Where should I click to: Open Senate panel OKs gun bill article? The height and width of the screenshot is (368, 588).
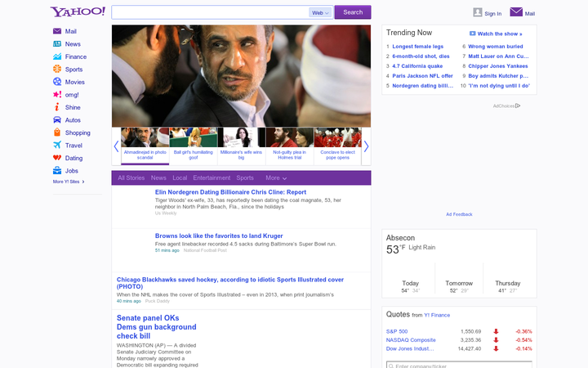pos(156,327)
